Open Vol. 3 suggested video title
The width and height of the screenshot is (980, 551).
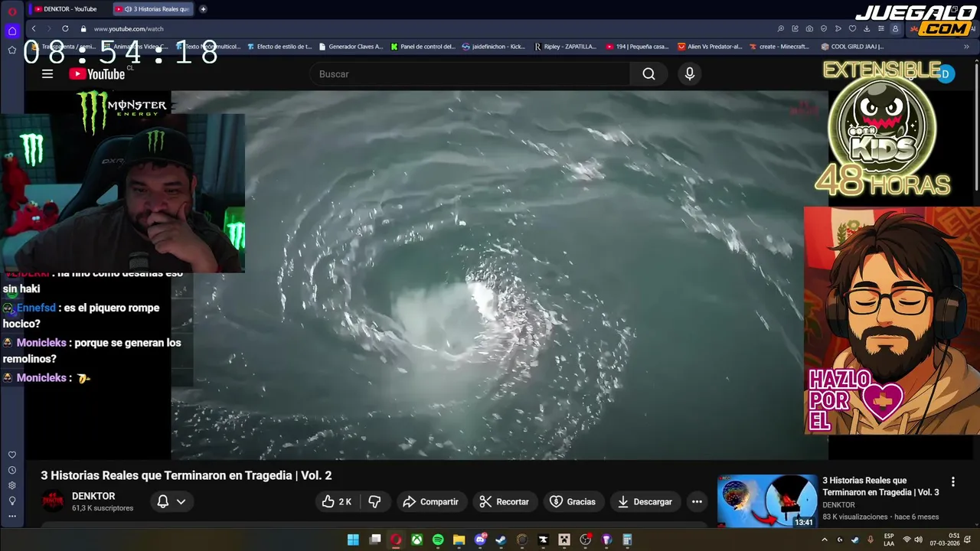880,486
